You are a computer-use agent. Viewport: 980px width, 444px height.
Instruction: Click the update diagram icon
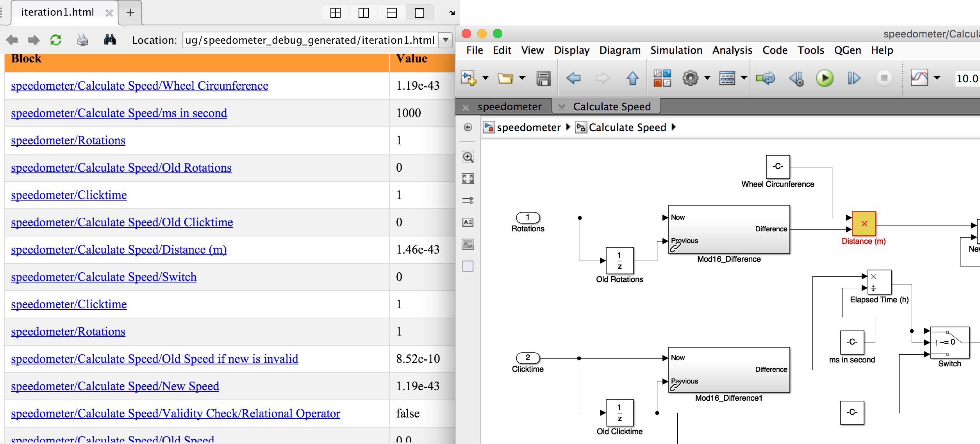[x=765, y=78]
